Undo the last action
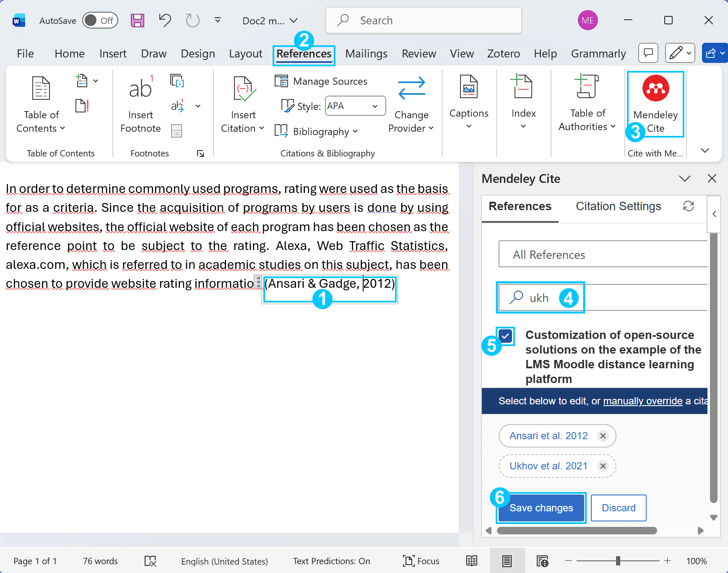 click(x=165, y=20)
